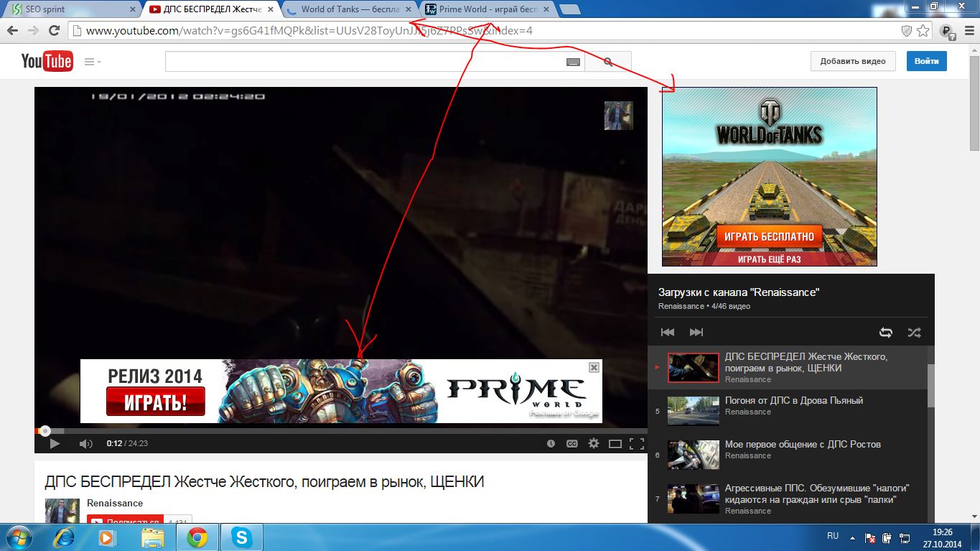The image size is (980, 551).
Task: Click the Chrome taskbar icon
Action: [x=197, y=537]
